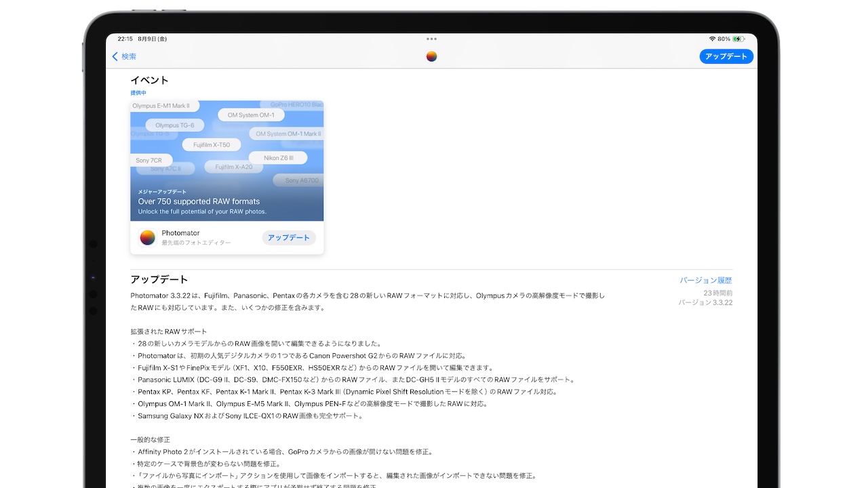Viewport: 868px width, 488px height.
Task: Tap the 'Olympus E-M1 Mark II' tag
Action: (165, 106)
